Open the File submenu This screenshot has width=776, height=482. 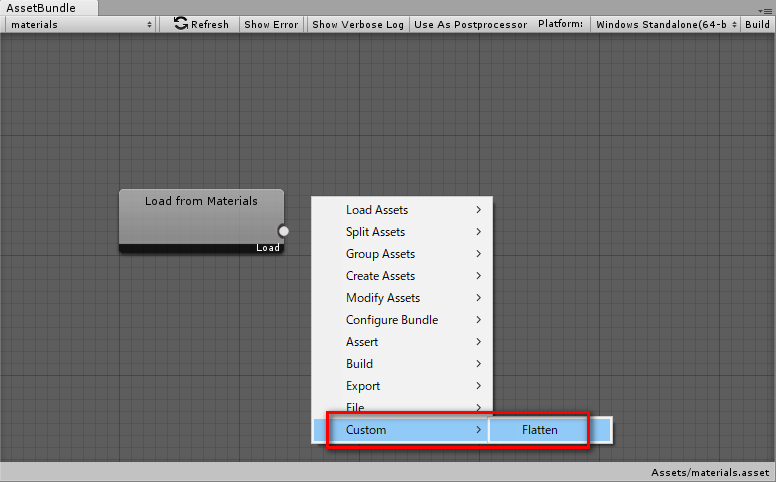[402, 407]
